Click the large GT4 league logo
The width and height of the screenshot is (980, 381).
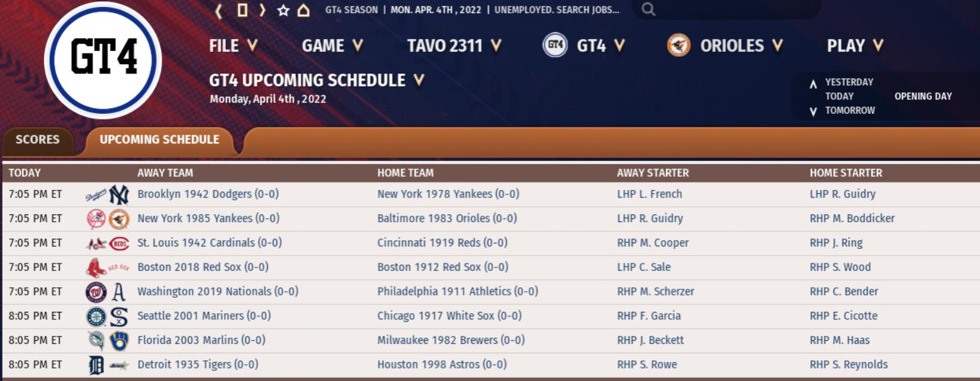tap(103, 60)
